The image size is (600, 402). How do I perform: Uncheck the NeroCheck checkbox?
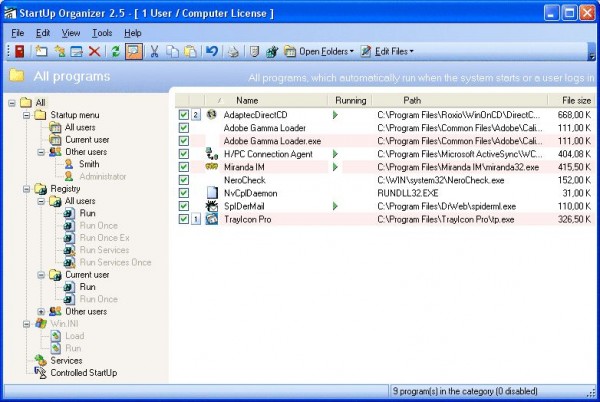pyautogui.click(x=184, y=180)
